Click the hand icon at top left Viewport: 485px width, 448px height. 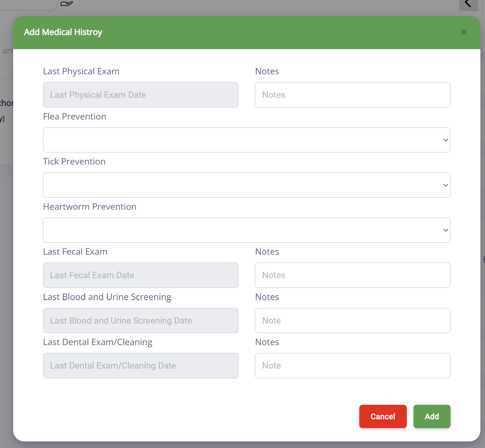point(66,3)
